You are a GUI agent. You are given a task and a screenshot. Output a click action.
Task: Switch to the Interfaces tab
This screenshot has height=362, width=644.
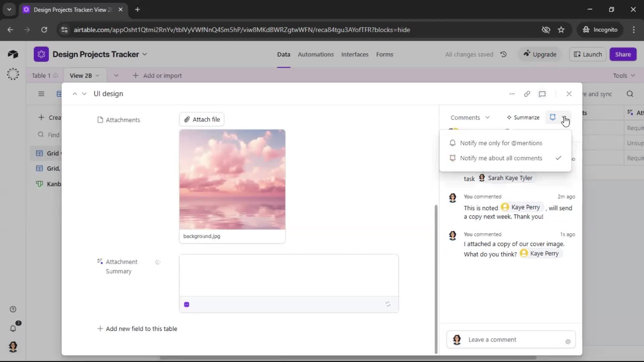coord(355,54)
